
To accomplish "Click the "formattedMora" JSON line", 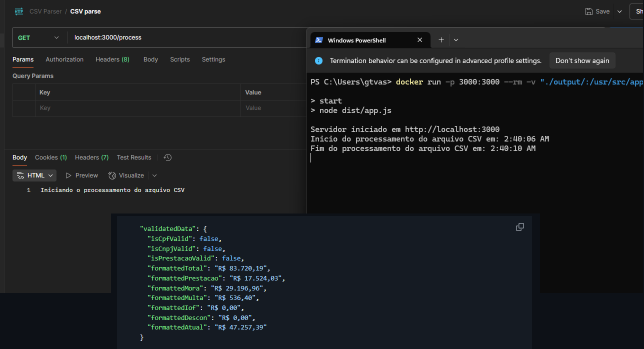I will 207,288.
